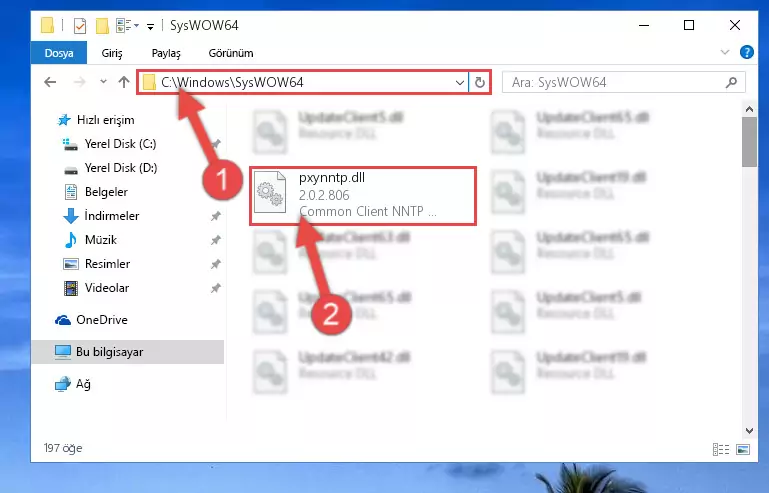Open Belgeler in the sidebar
This screenshot has width=769, height=493.
click(x=106, y=192)
